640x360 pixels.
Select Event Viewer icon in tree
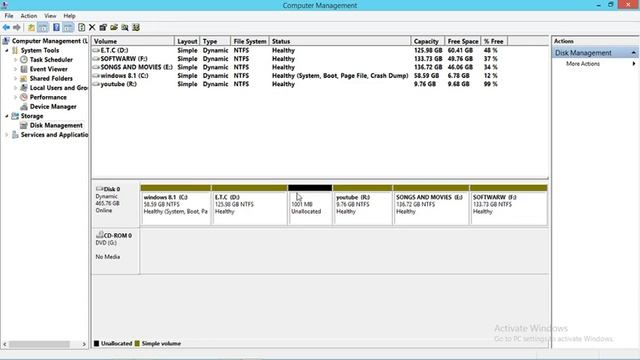[x=24, y=69]
